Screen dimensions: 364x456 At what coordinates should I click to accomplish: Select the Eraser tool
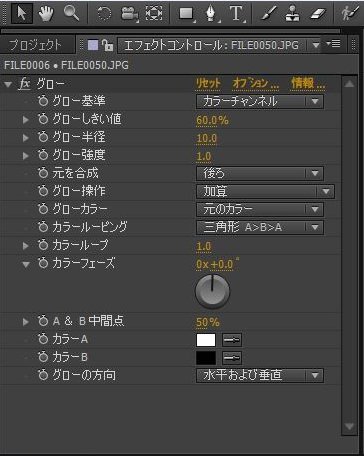[x=317, y=14]
